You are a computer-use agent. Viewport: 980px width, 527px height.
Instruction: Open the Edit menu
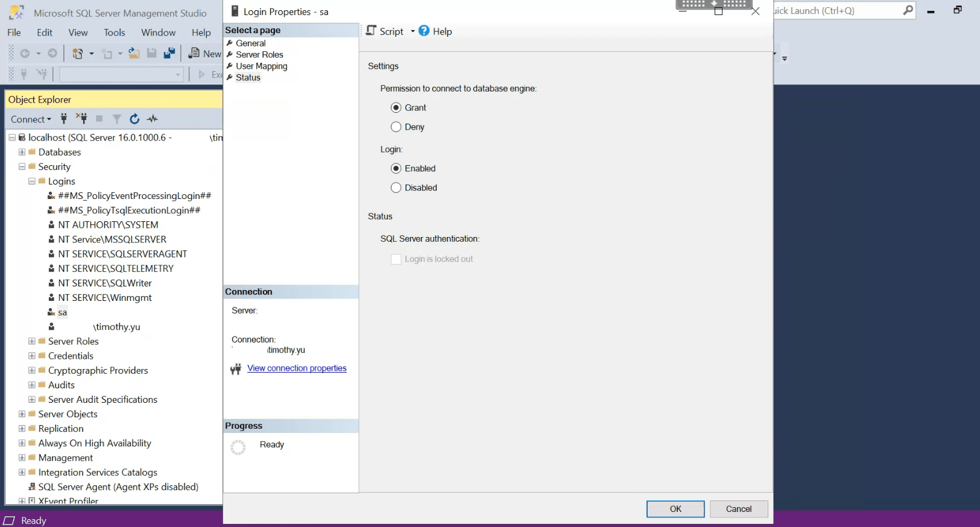click(x=45, y=33)
